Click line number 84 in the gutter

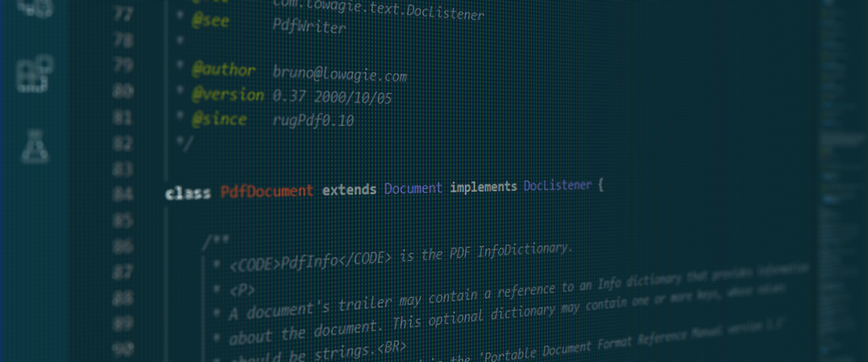122,194
